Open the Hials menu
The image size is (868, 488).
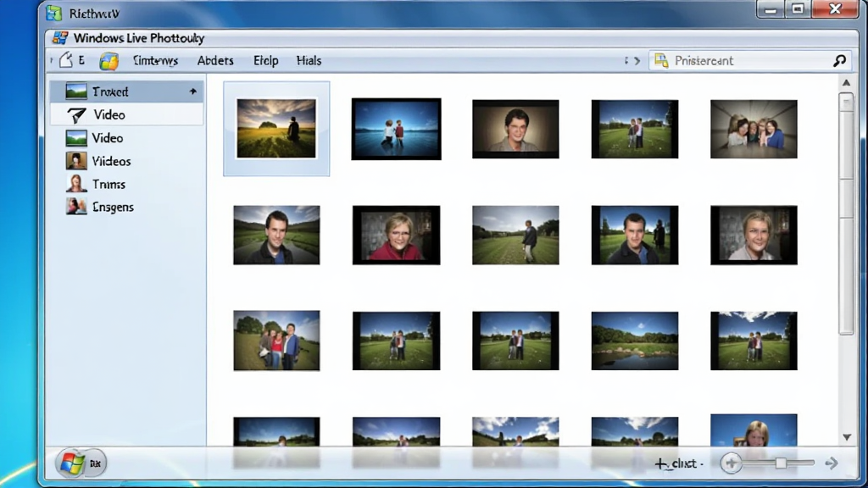tap(309, 60)
